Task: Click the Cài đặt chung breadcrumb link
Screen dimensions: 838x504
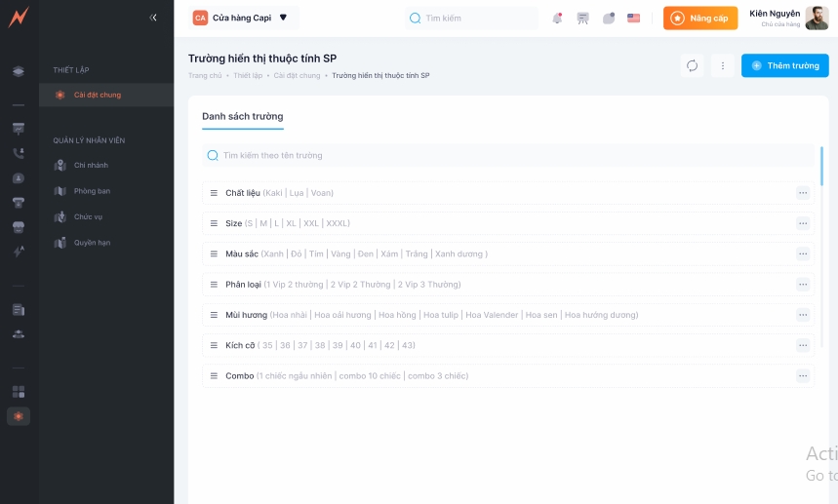Action: (297, 75)
